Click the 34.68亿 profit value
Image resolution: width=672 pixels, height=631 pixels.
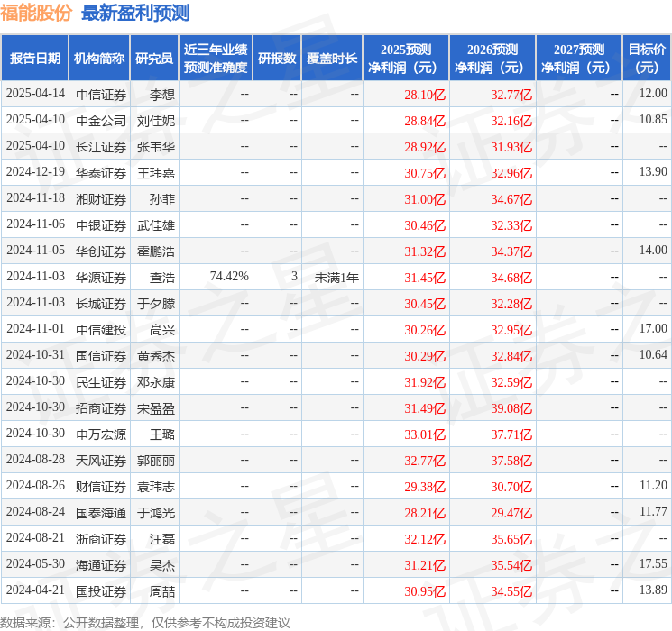[511, 278]
